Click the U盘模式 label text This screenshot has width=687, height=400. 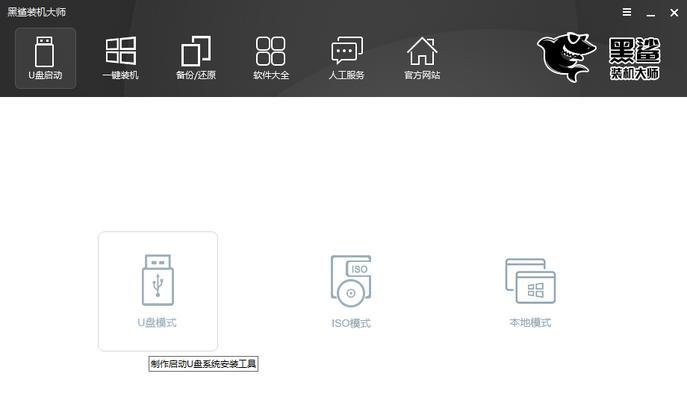[157, 323]
